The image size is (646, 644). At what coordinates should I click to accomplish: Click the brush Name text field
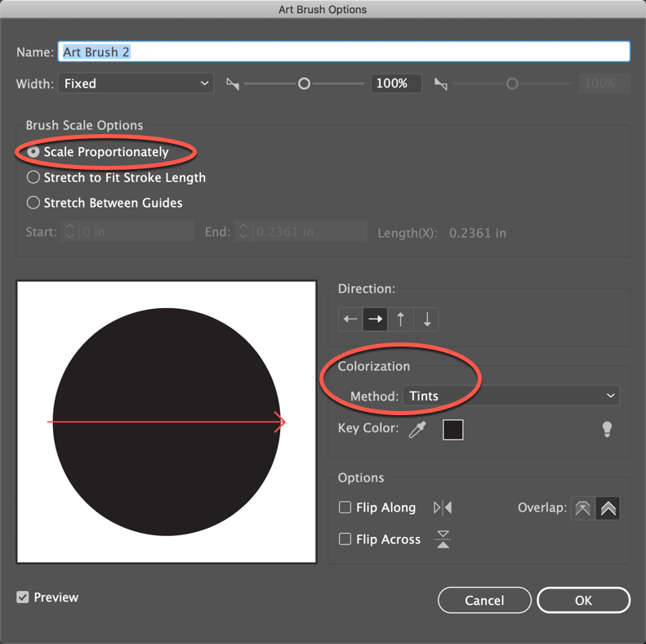pos(344,51)
